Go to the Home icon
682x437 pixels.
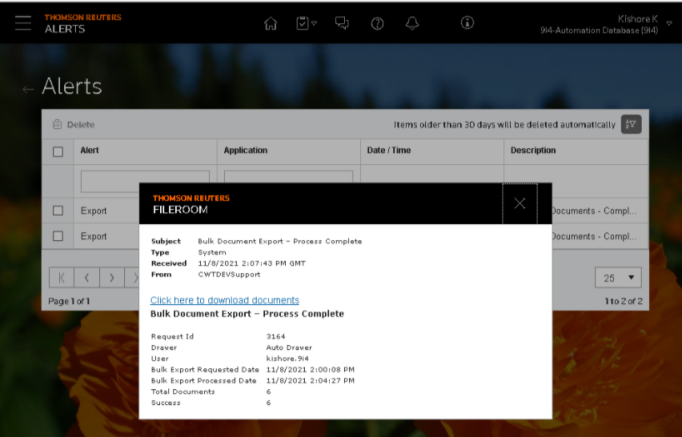pyautogui.click(x=271, y=23)
